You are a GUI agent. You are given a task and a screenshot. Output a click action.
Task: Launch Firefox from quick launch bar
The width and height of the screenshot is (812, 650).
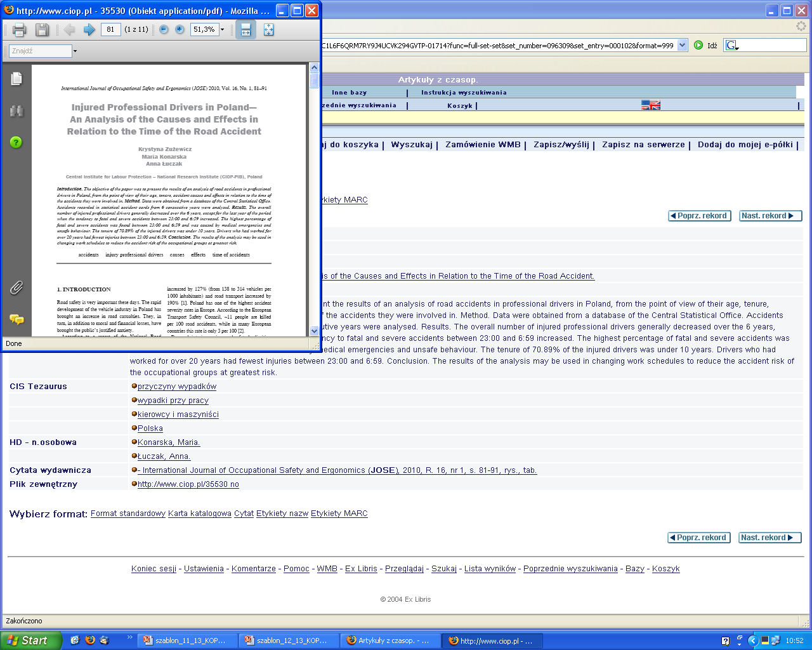[90, 640]
